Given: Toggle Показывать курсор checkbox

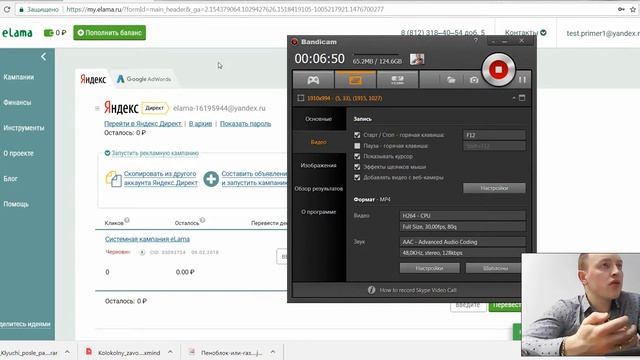Looking at the screenshot, I should coord(357,156).
